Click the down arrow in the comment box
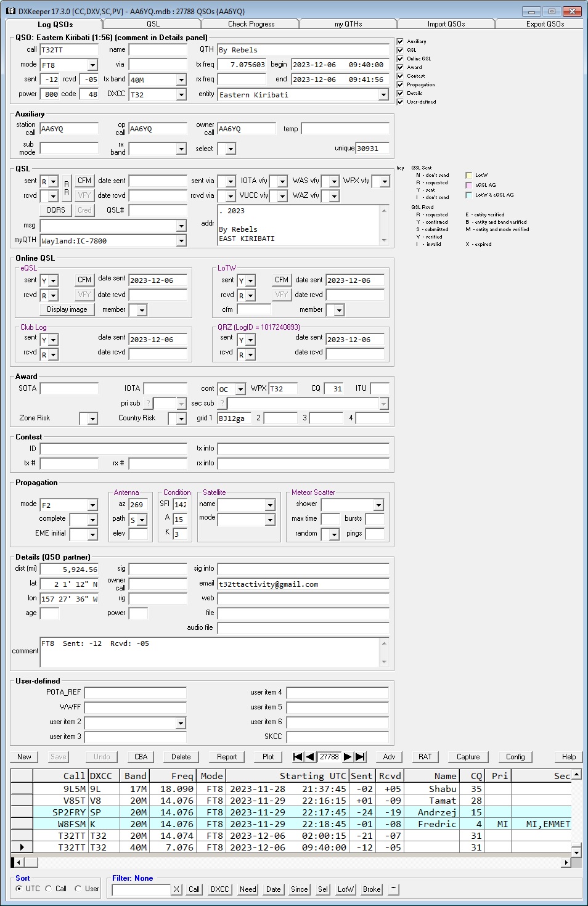The width and height of the screenshot is (588, 906). (385, 662)
